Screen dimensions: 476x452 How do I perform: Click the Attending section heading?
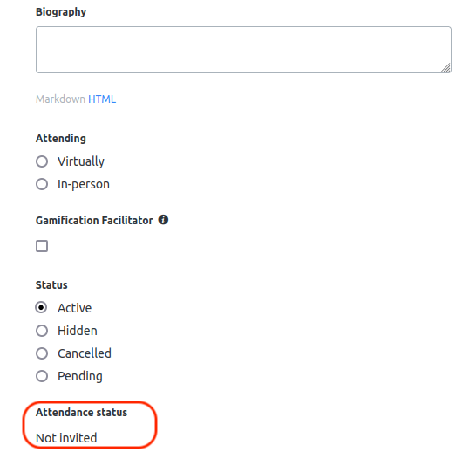(61, 139)
